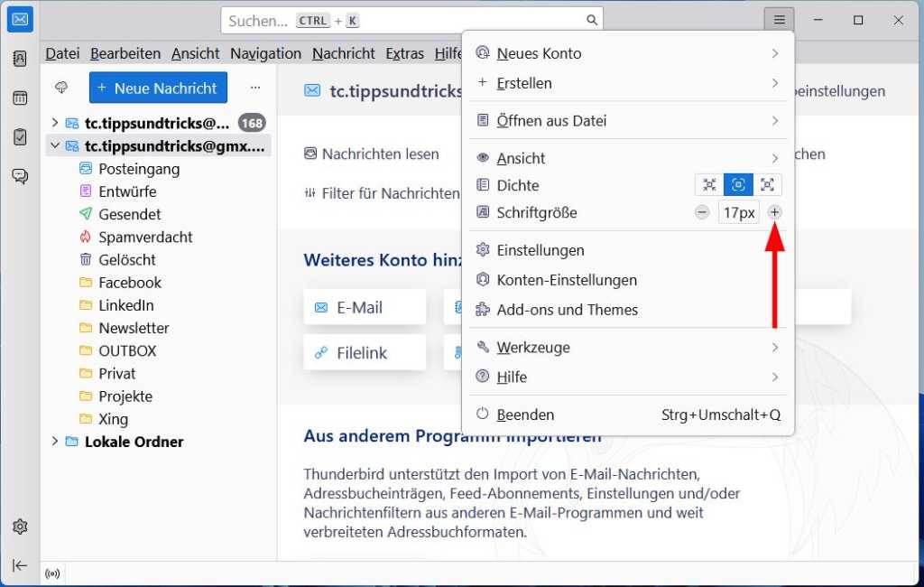Image resolution: width=924 pixels, height=587 pixels.
Task: Increase Schriftgröße with the plus stepper
Action: [774, 212]
